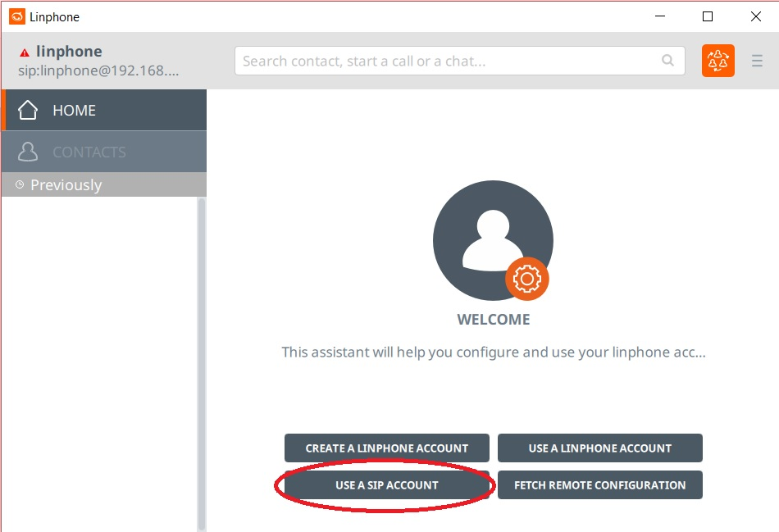Click the sidebar vertical scrollbar

pyautogui.click(x=201, y=364)
